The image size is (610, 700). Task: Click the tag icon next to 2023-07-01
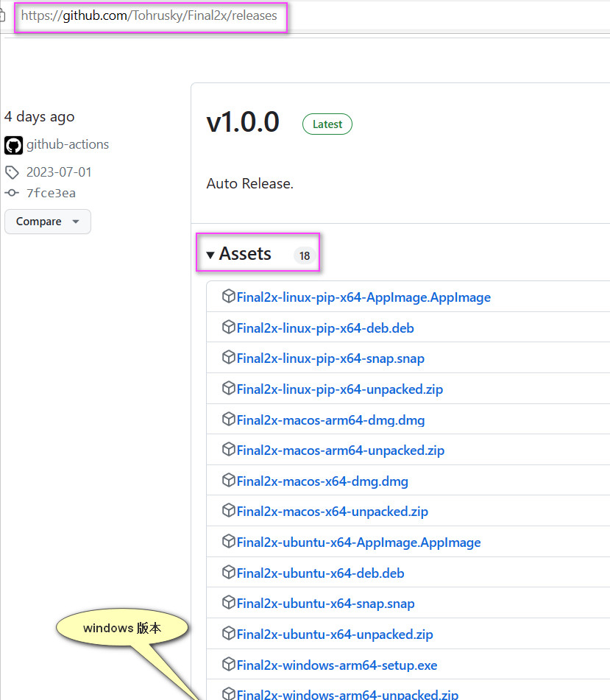[x=12, y=172]
